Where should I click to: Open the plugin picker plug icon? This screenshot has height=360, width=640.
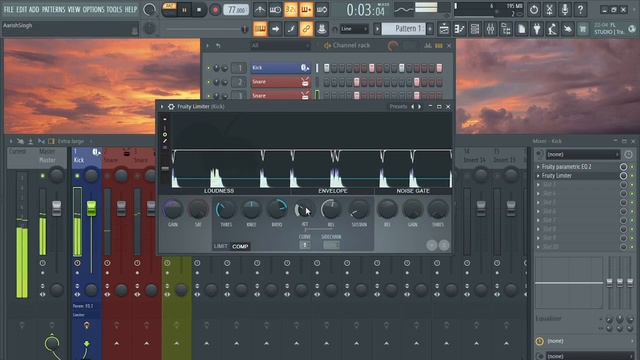(x=537, y=29)
